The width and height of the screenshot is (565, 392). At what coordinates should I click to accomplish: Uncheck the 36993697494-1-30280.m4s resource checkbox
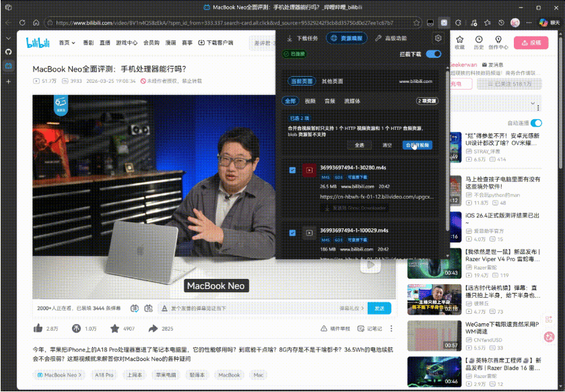pos(292,170)
